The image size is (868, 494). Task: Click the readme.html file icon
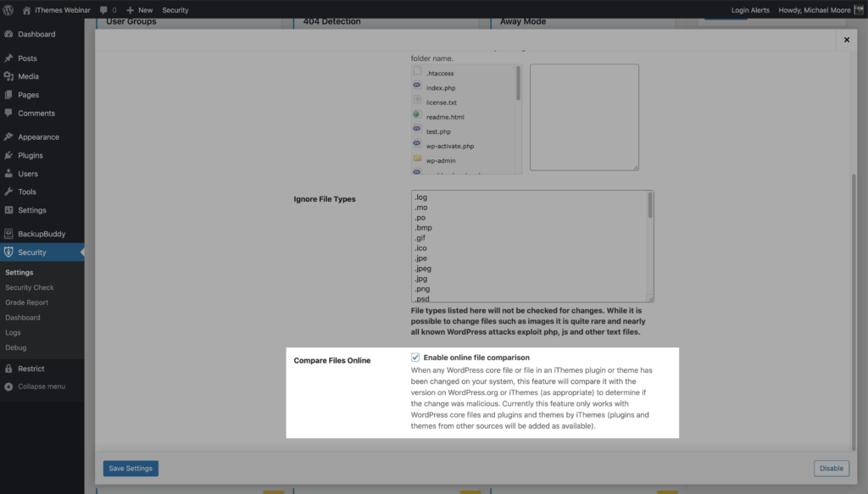coord(417,114)
